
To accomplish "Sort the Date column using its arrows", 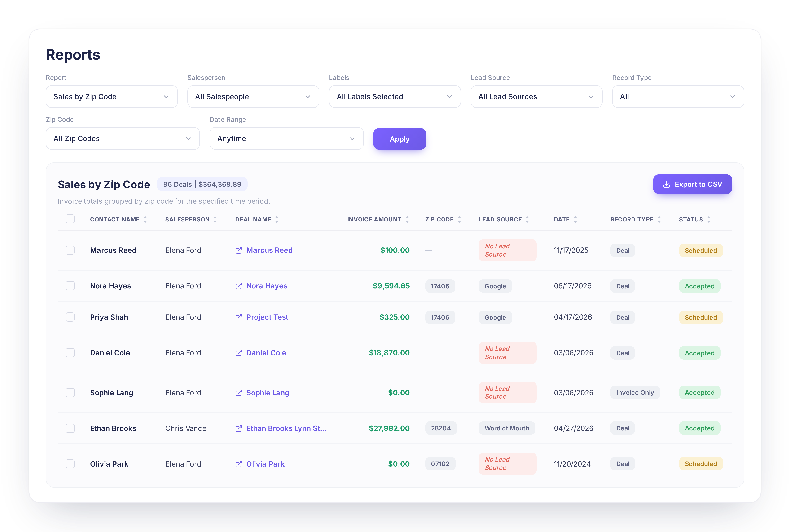I will click(x=575, y=220).
